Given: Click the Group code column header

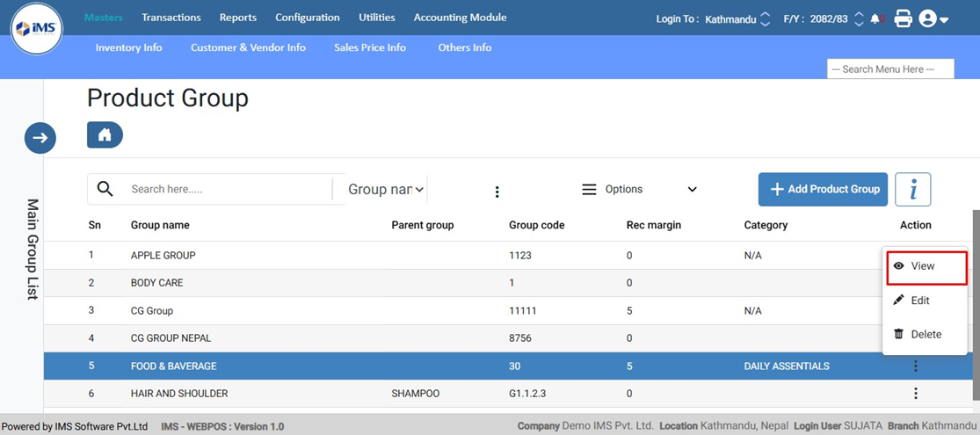Looking at the screenshot, I should coord(537,225).
